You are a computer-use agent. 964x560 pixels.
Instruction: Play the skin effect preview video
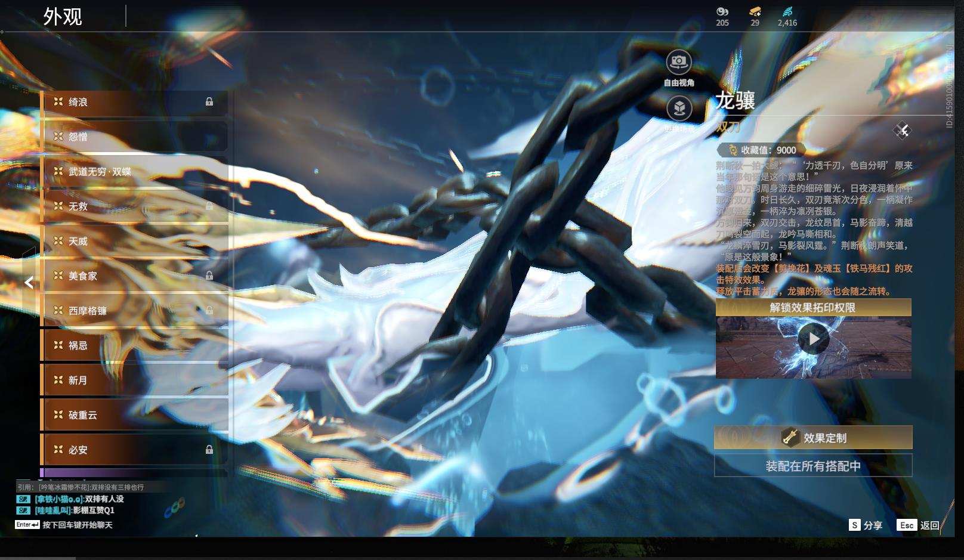(813, 339)
